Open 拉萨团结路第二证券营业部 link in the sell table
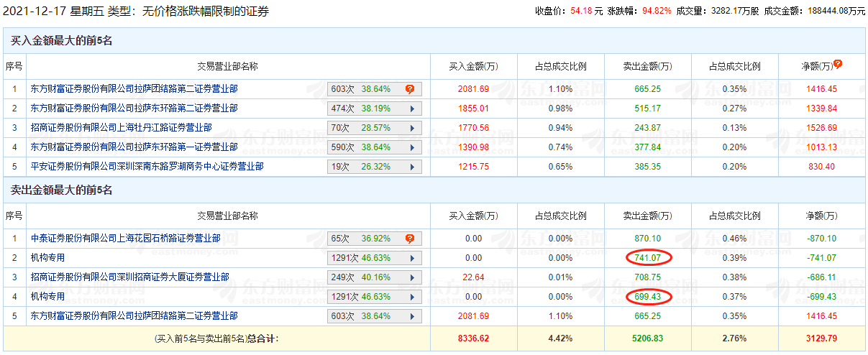This screenshot has width=868, height=355. 134,316
